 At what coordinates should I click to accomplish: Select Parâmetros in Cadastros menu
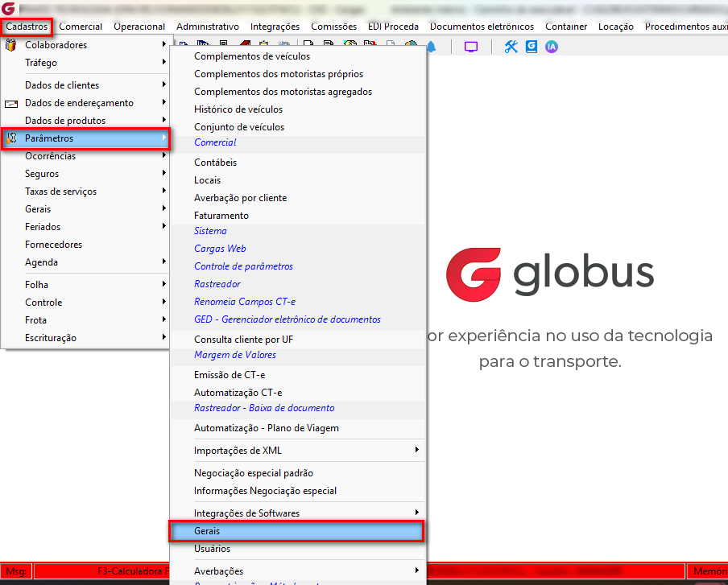[x=85, y=138]
